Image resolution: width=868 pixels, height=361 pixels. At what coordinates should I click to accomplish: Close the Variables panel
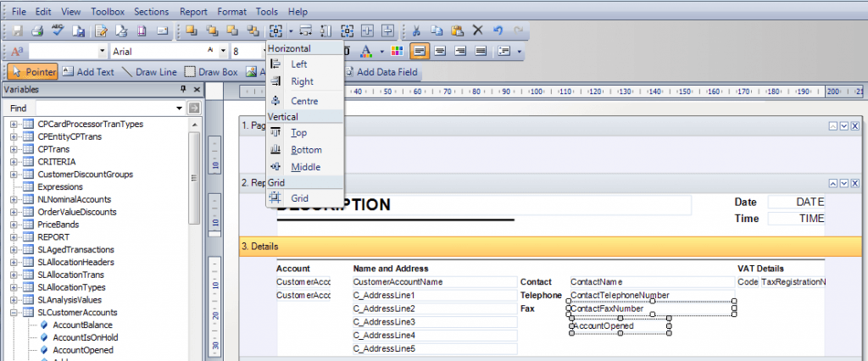(197, 90)
